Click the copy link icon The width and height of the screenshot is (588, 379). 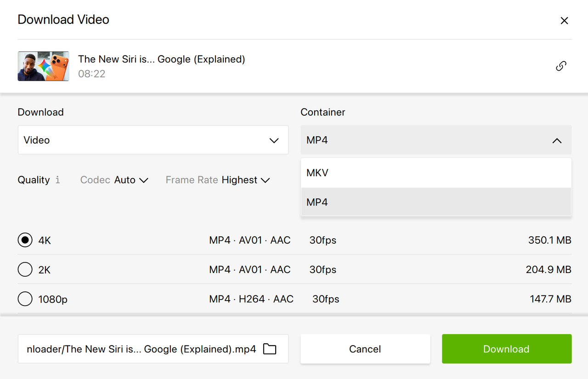tap(561, 66)
